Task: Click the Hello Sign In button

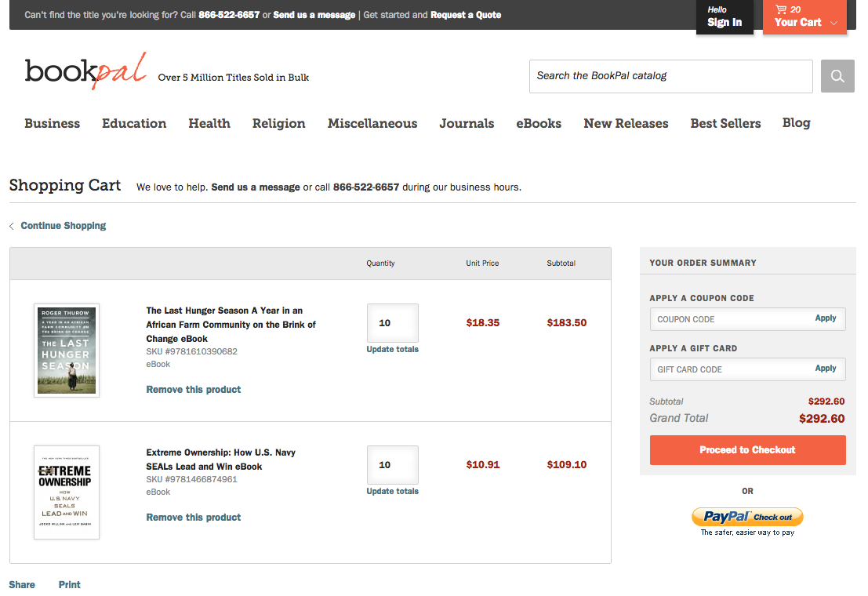Action: point(725,16)
